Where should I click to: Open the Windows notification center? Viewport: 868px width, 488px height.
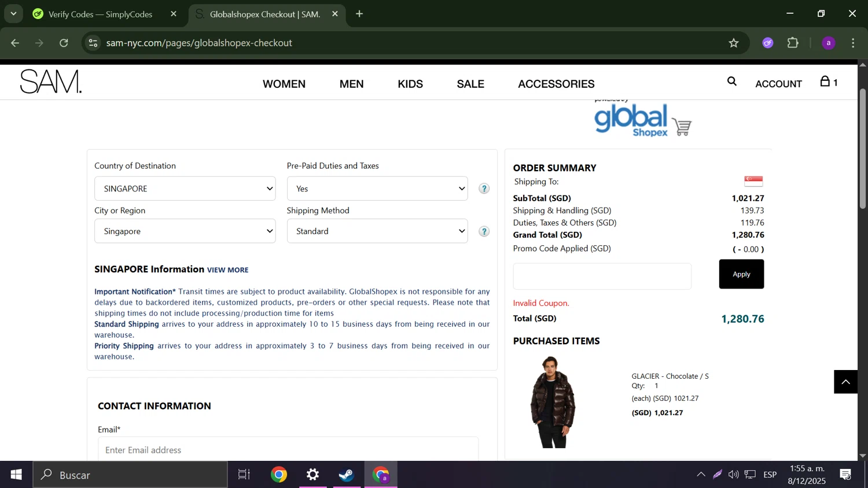click(x=845, y=475)
